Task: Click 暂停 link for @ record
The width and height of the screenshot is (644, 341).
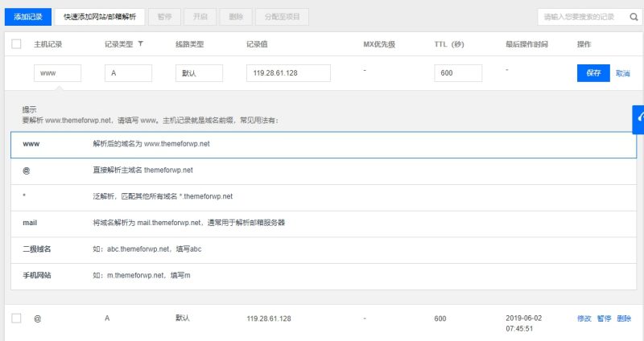Action: coord(604,318)
